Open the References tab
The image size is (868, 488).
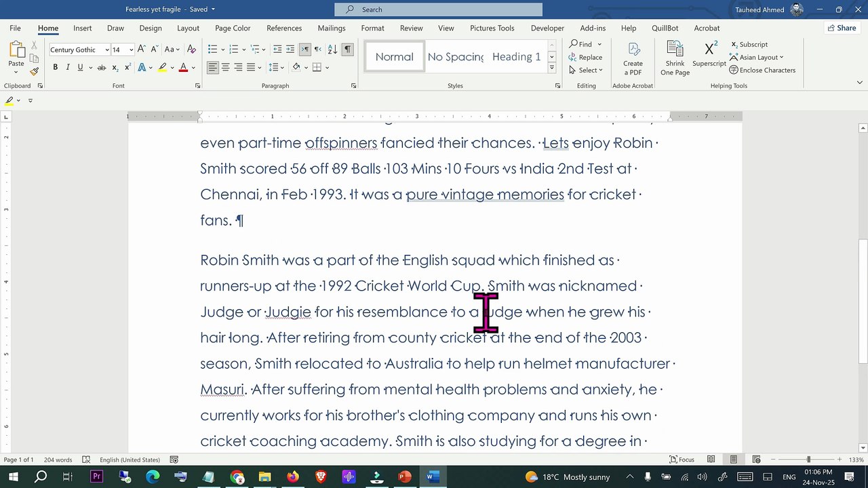pyautogui.click(x=284, y=28)
